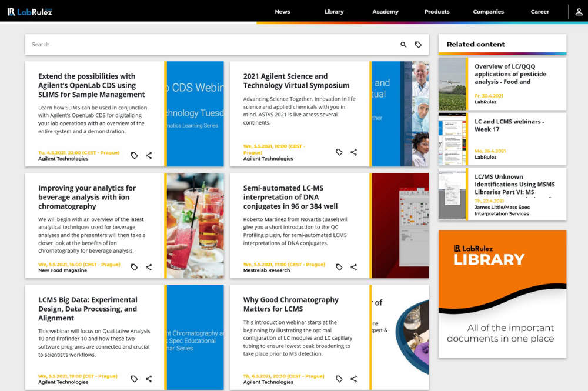Share the beverage analysis webinar
The height and width of the screenshot is (391, 588).
click(x=149, y=267)
